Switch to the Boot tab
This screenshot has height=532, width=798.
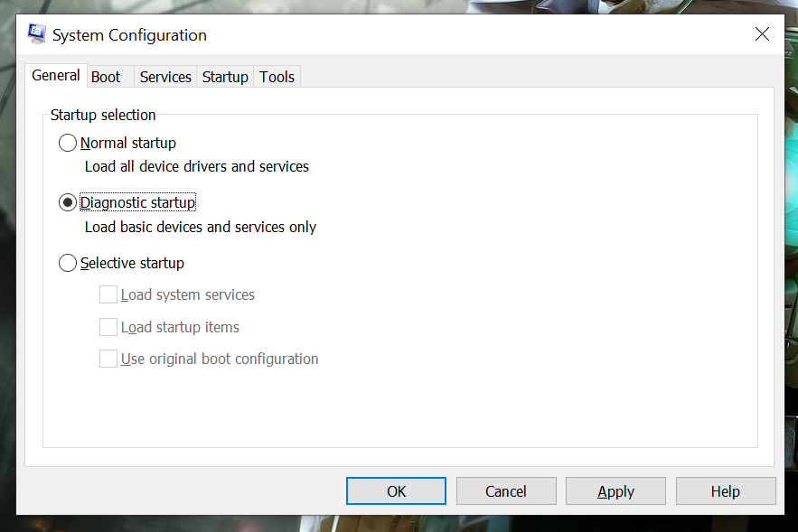coord(106,77)
